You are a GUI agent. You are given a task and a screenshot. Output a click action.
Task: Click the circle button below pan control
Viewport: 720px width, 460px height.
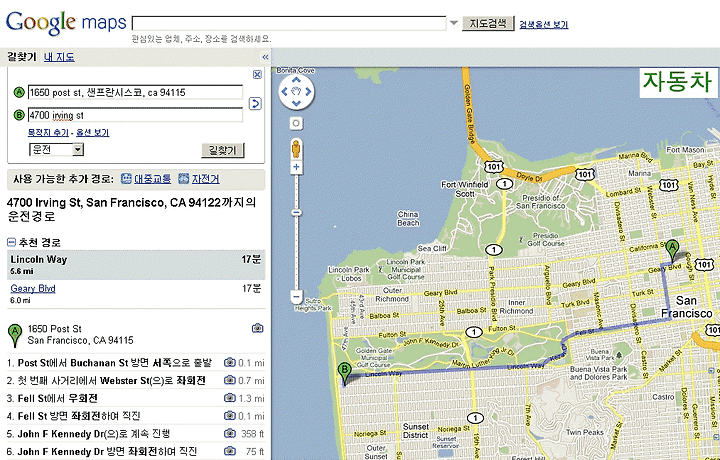296,123
